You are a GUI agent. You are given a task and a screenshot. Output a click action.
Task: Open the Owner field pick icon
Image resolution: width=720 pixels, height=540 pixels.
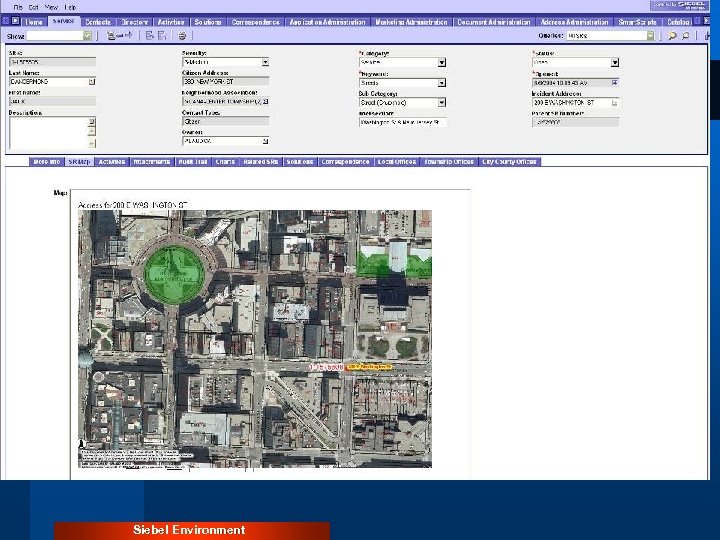(265, 141)
